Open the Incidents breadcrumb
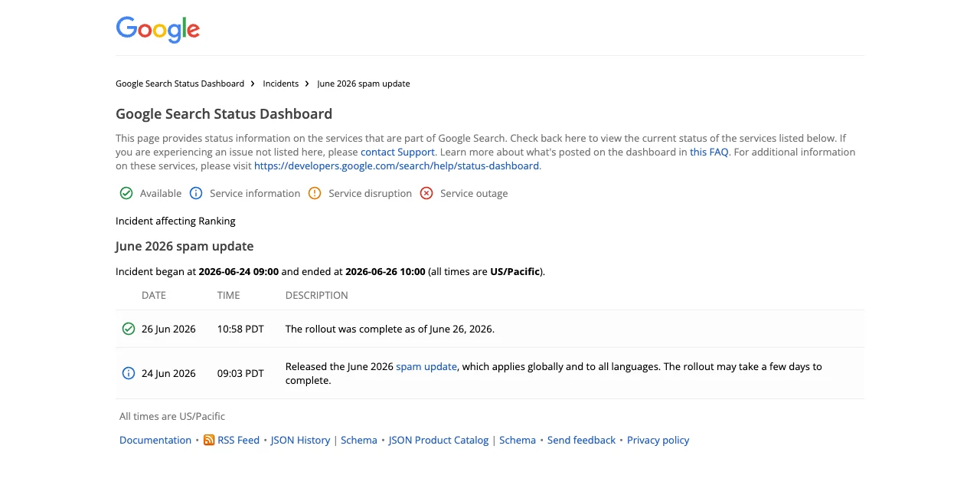Image resolution: width=980 pixels, height=485 pixels. point(281,84)
